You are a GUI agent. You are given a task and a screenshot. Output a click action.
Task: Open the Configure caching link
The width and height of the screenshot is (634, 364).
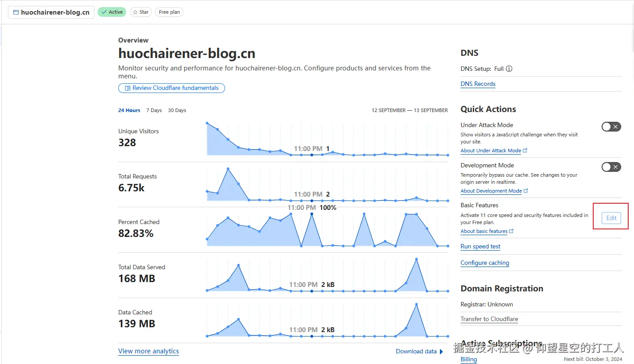click(x=485, y=263)
